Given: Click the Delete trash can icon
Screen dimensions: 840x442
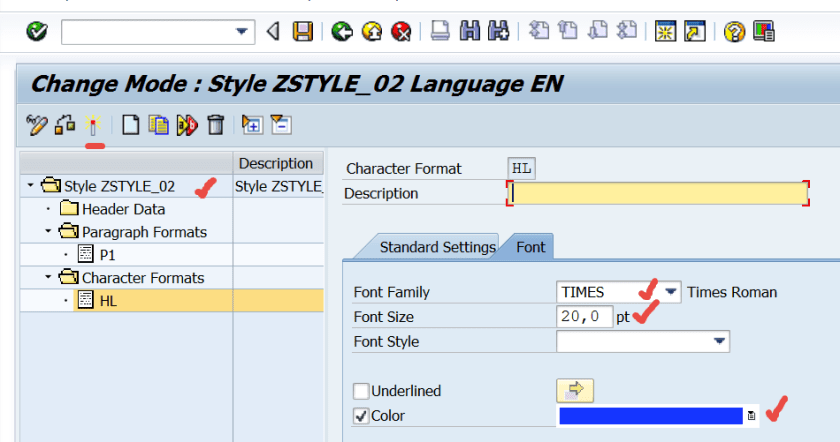Looking at the screenshot, I should pyautogui.click(x=215, y=125).
